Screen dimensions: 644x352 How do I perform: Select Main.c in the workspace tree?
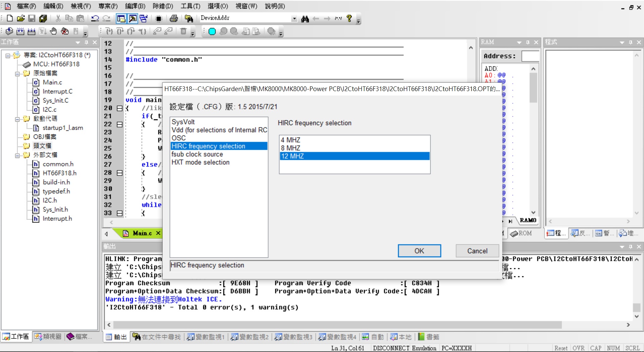[x=52, y=82]
